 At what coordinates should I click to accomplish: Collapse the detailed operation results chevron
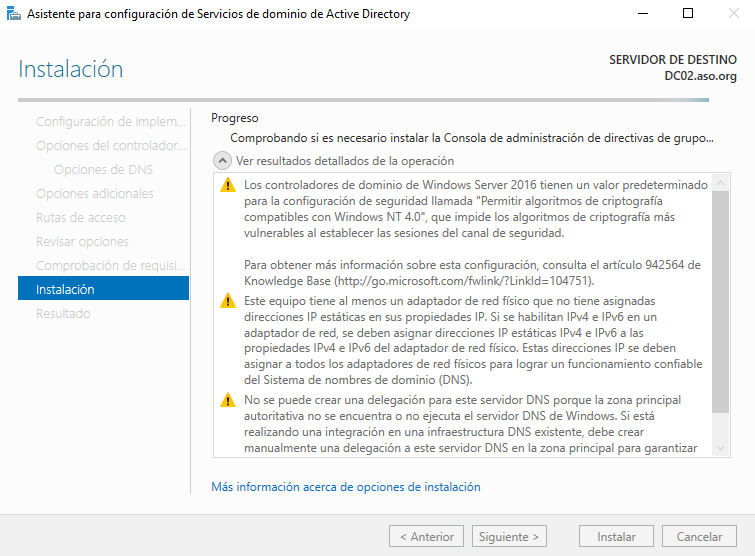221,161
